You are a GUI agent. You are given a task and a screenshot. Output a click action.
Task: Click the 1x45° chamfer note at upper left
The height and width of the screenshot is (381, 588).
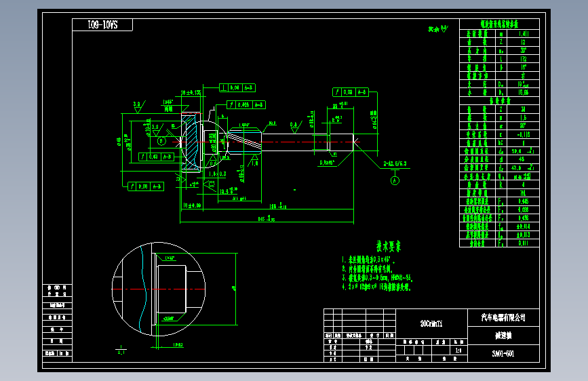pyautogui.click(x=168, y=102)
